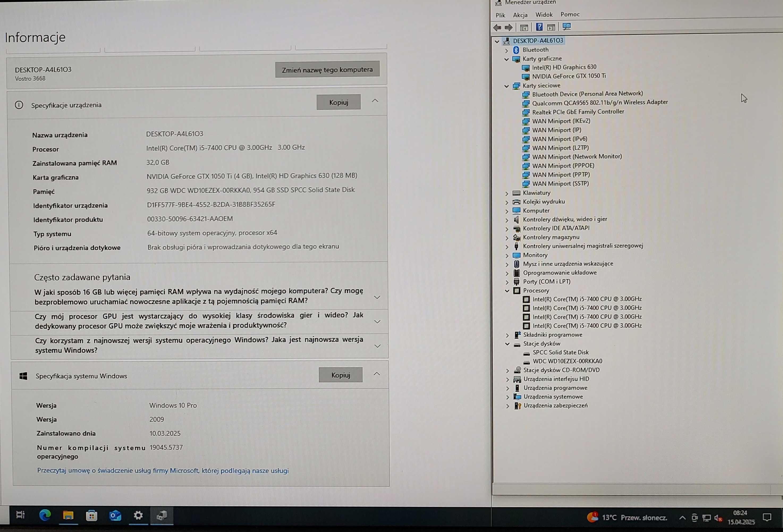This screenshot has height=532, width=783.
Task: Switch to Device Manager taskbar icon
Action: click(162, 516)
